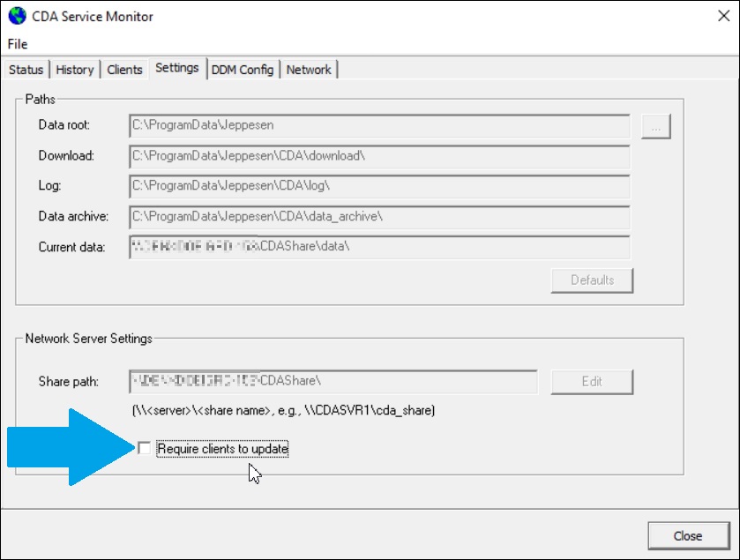
Task: Open the Clients tab
Action: pos(124,70)
